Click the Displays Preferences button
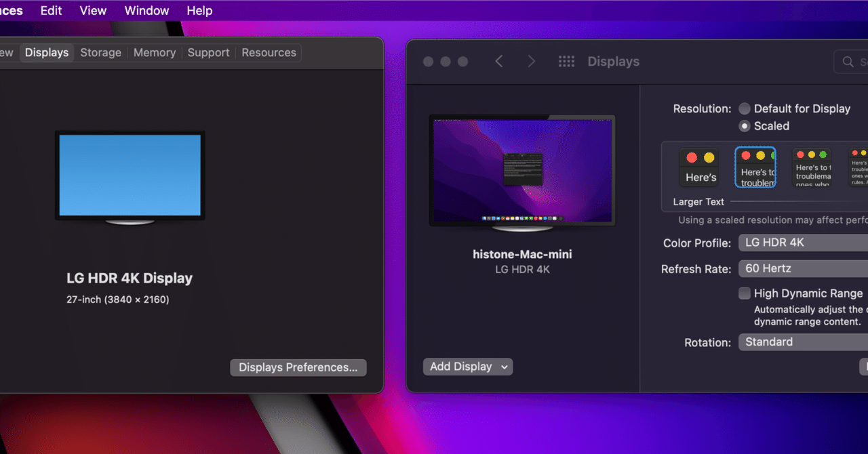868x454 pixels. click(x=298, y=367)
